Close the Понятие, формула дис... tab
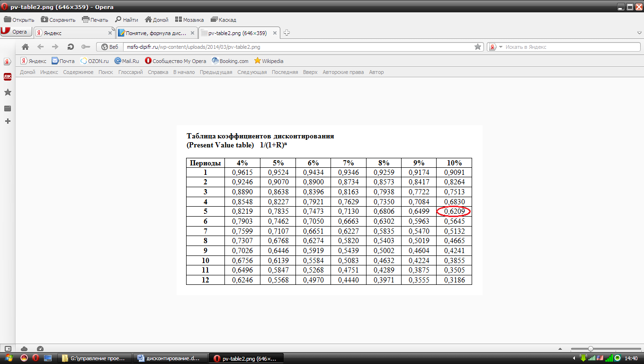The image size is (644, 364). 192,33
